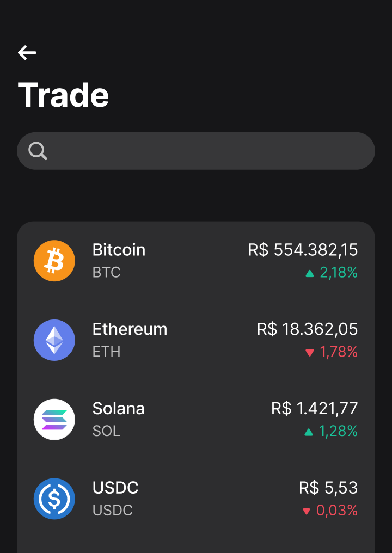This screenshot has height=553, width=392.
Task: Click Solana price R$ 1.421,77
Action: (x=314, y=408)
